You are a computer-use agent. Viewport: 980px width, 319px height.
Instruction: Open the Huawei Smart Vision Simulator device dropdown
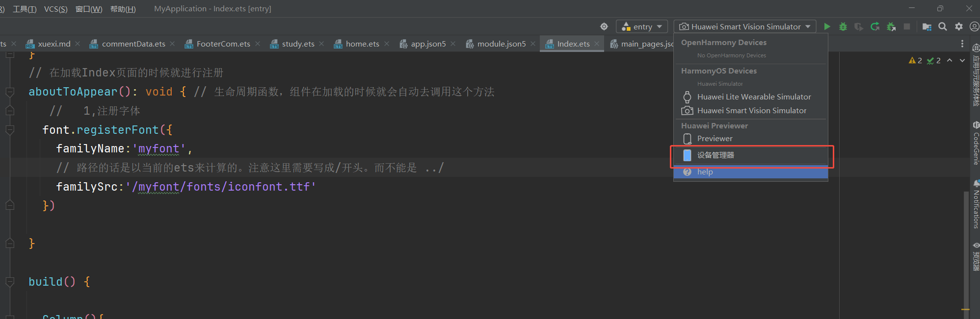(x=745, y=26)
